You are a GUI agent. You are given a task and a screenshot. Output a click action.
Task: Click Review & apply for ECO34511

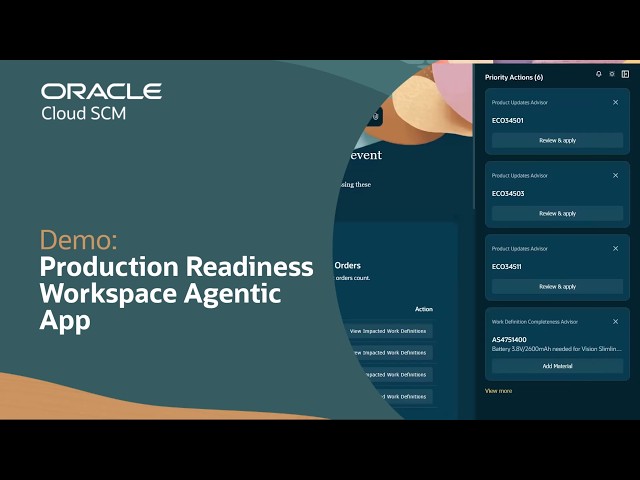(x=557, y=287)
